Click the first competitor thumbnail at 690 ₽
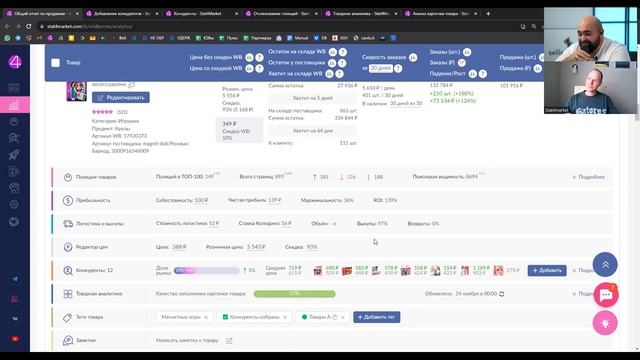 click(318, 271)
